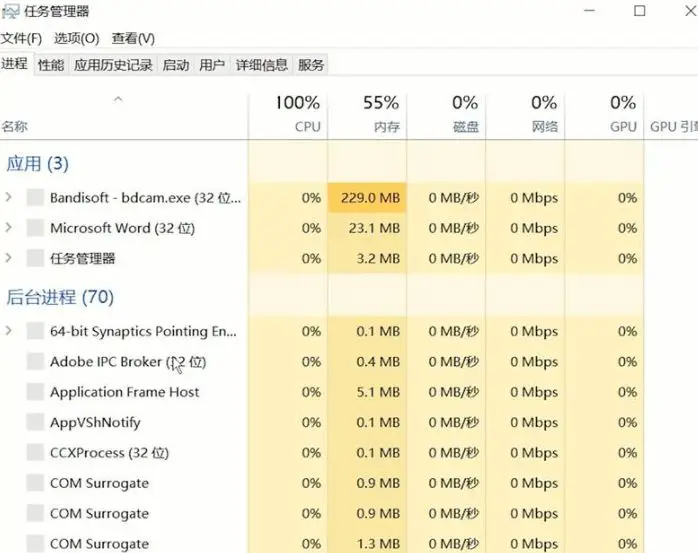
Task: Click the Adobe IPC Broker process icon
Action: [x=35, y=362]
